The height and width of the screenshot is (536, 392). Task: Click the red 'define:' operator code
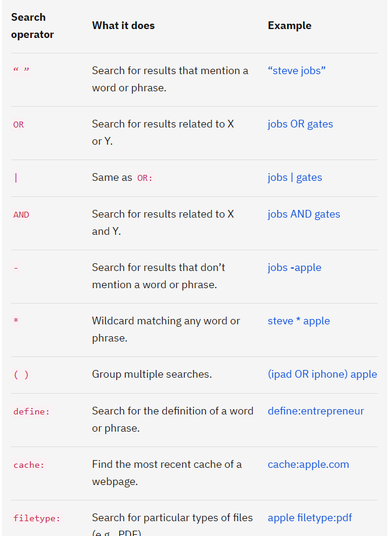(x=31, y=411)
